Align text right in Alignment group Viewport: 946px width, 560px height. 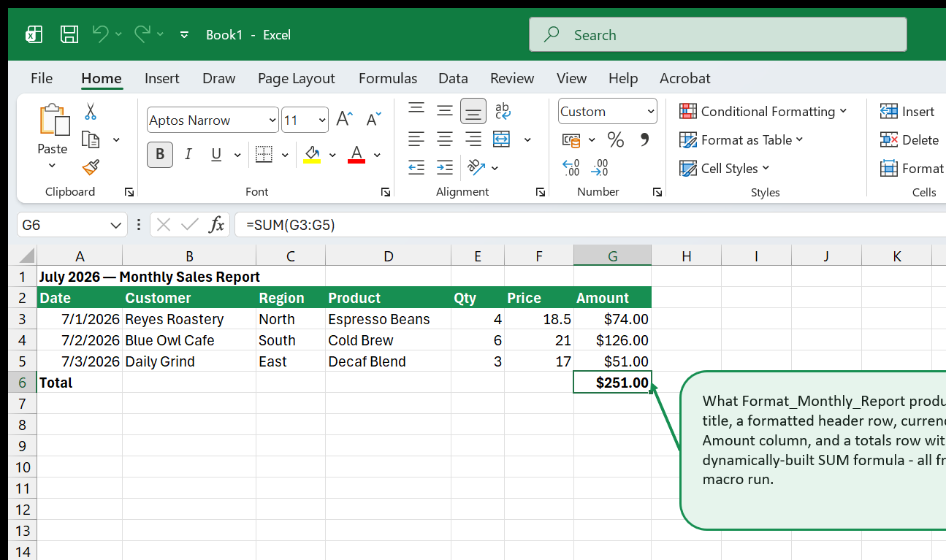pos(473,139)
